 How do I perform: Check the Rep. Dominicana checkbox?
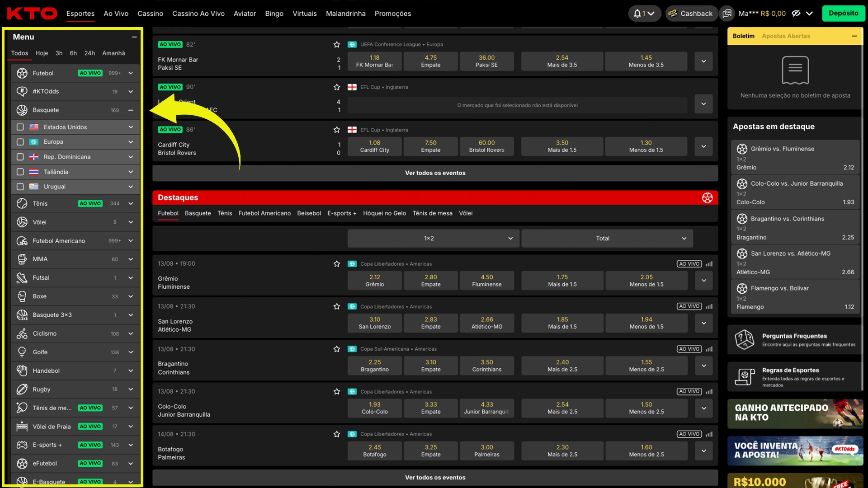point(20,157)
